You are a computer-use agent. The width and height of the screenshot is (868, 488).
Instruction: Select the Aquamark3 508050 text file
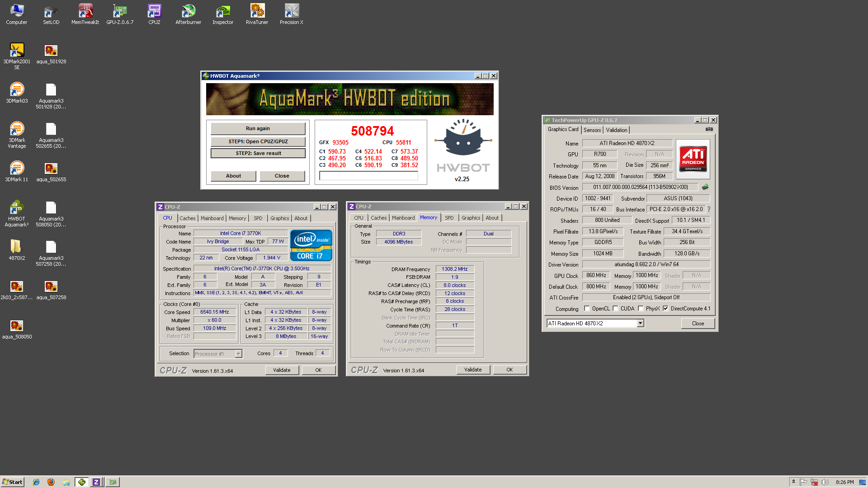point(51,213)
